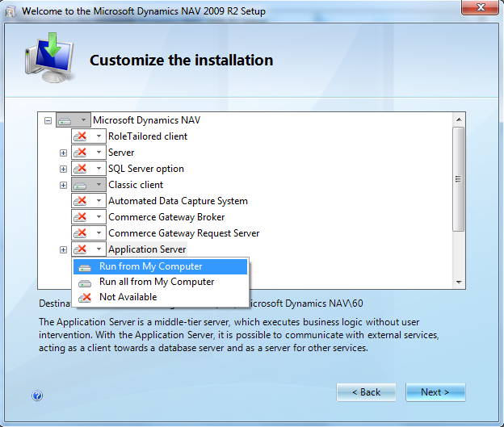This screenshot has width=504, height=427.
Task: Select the Commerce Gateway Broker label
Action: coord(166,217)
